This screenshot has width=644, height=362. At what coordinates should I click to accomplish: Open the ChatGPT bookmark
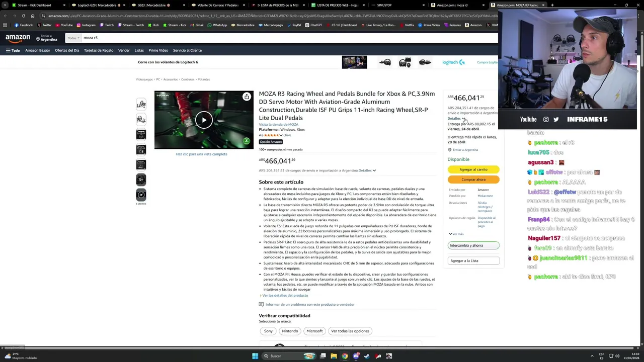(x=313, y=25)
